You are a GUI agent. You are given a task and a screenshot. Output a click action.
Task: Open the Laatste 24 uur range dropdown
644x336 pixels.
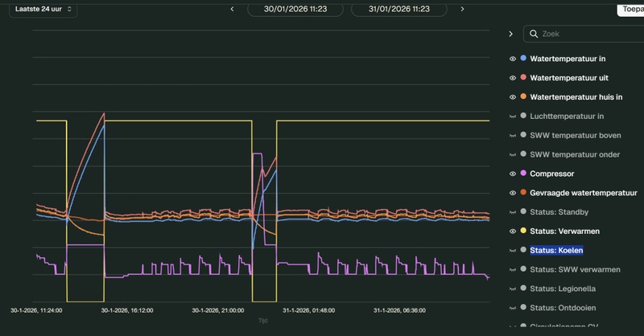[x=43, y=9]
